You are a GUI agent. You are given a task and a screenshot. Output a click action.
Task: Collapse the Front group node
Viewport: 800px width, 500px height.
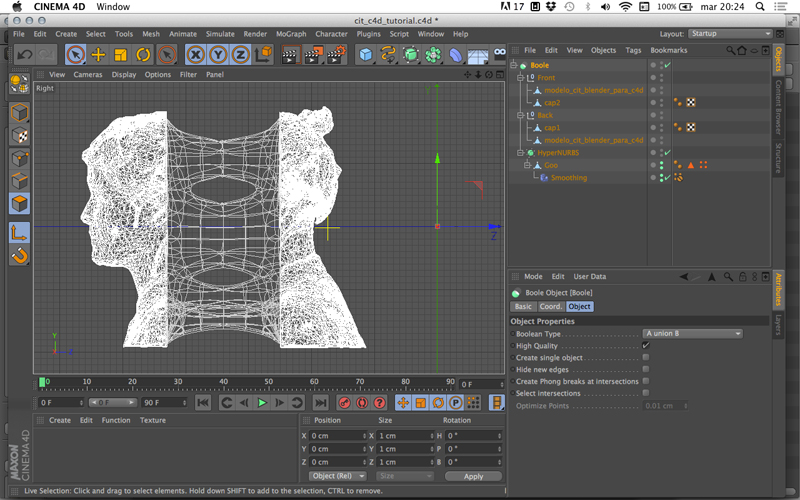[x=520, y=78]
